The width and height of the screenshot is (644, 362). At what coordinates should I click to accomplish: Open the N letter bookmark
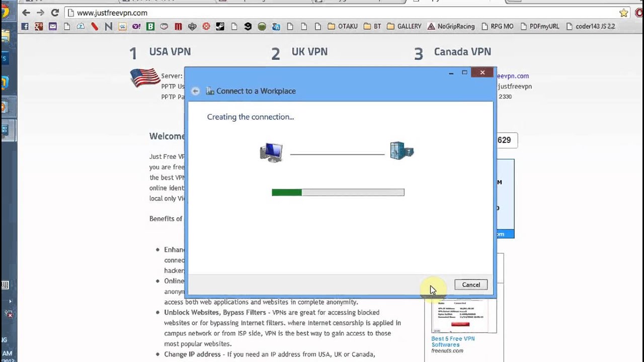coord(109,26)
